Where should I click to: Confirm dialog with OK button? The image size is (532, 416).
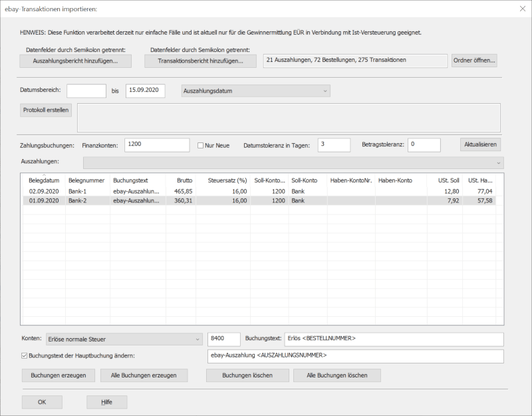tap(42, 402)
